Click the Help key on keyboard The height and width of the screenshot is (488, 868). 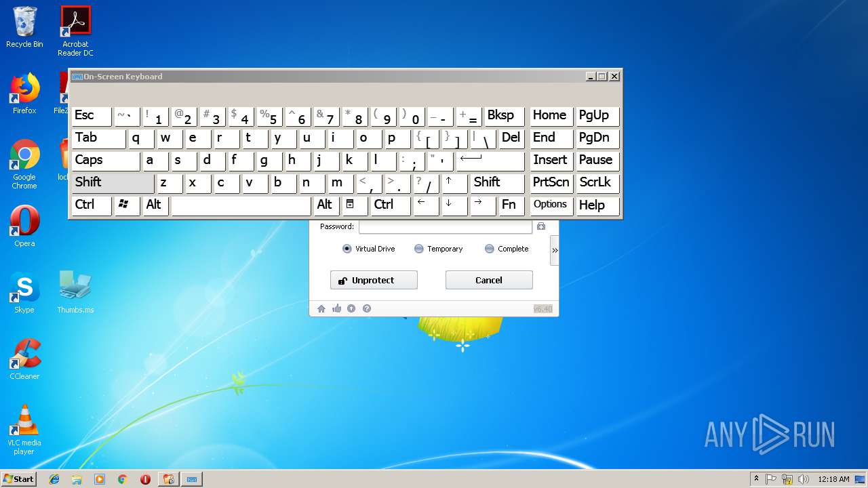(597, 205)
